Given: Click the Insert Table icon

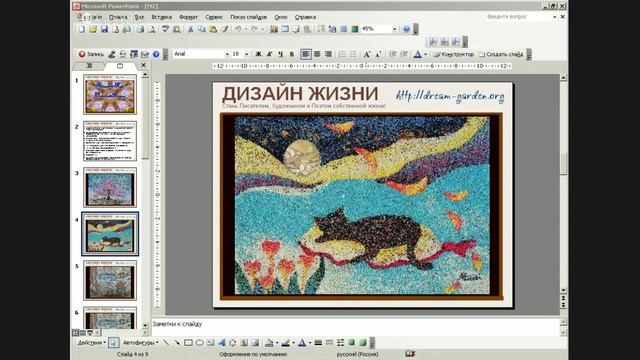Looking at the screenshot, I should [x=285, y=29].
